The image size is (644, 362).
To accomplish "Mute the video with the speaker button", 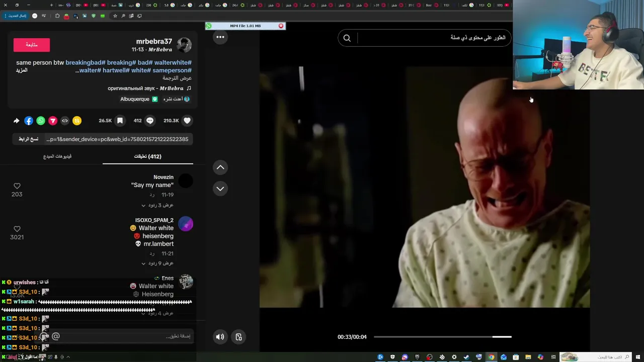I will click(220, 337).
